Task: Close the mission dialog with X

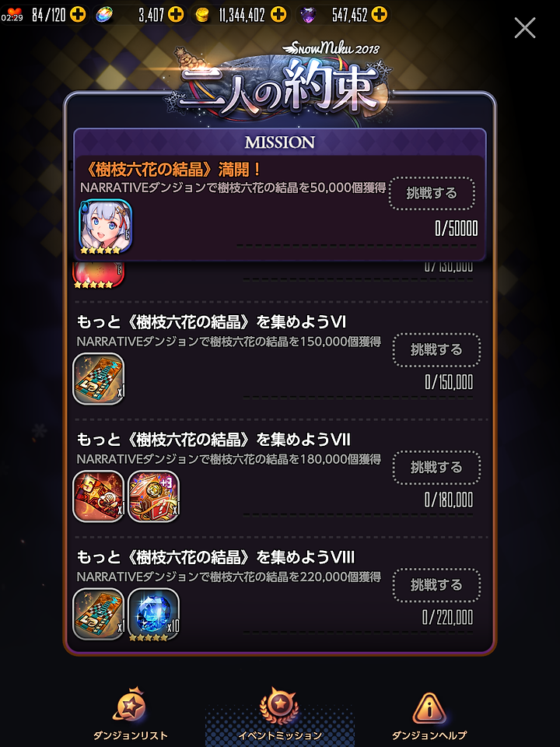Action: click(525, 28)
